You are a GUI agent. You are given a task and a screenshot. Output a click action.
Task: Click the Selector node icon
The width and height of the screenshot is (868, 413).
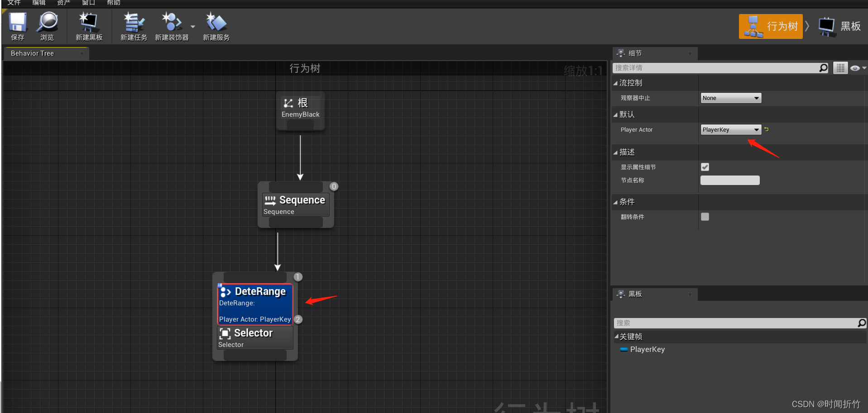pos(225,333)
